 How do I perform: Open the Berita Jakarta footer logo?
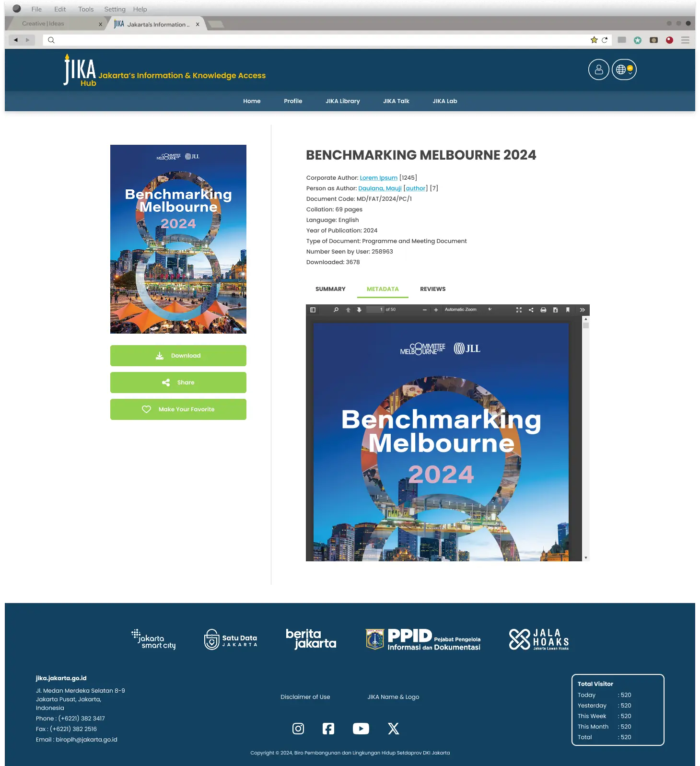(311, 638)
